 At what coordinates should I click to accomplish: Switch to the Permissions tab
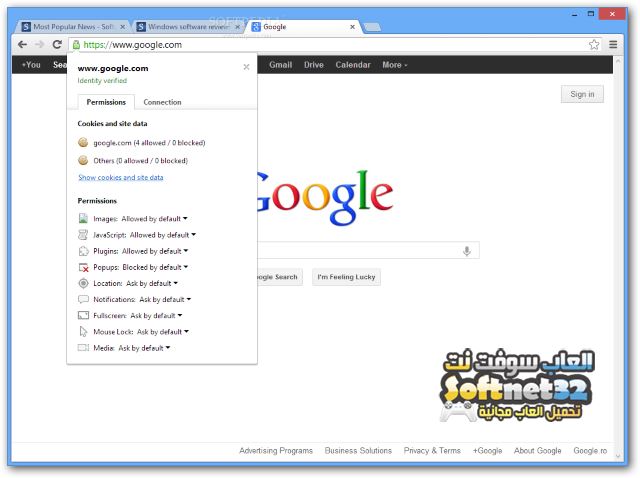tap(106, 102)
